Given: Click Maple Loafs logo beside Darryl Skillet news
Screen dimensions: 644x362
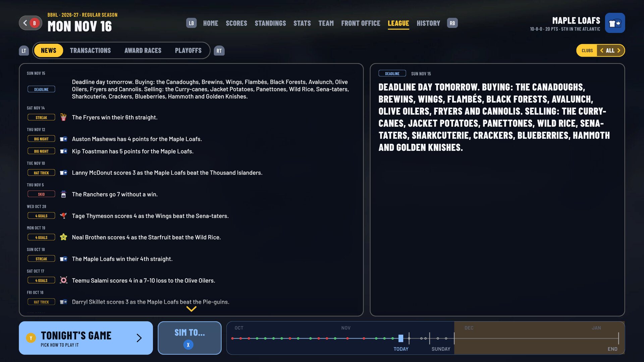Looking at the screenshot, I should [63, 302].
